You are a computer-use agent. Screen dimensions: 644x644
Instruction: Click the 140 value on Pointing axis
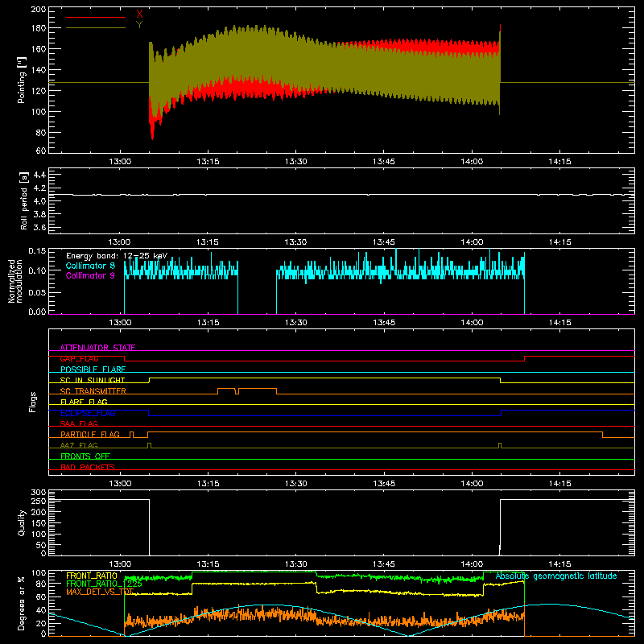click(x=39, y=70)
